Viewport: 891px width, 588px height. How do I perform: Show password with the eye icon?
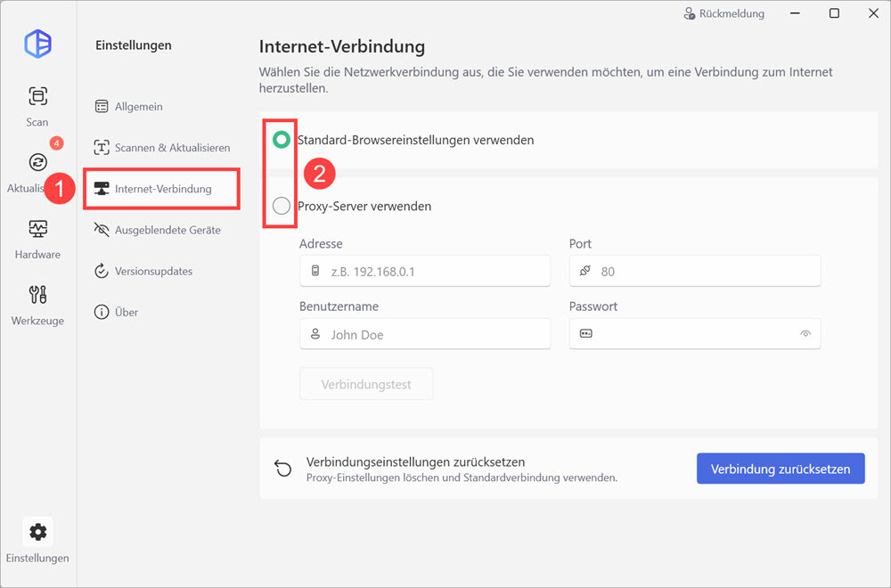805,334
